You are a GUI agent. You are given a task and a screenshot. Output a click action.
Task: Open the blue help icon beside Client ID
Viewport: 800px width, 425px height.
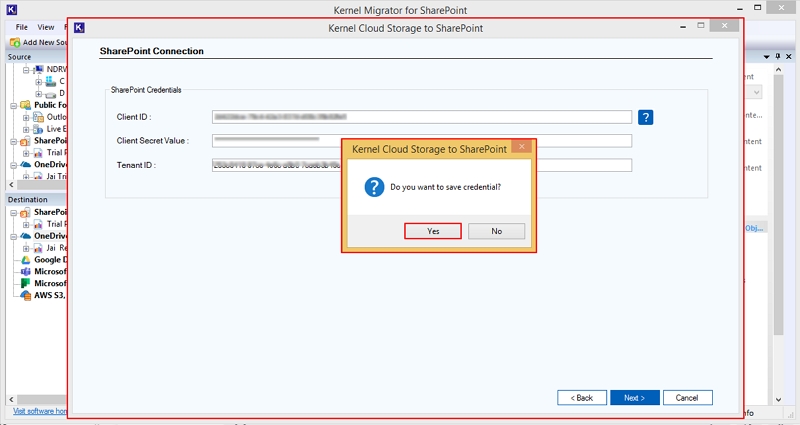[x=645, y=117]
